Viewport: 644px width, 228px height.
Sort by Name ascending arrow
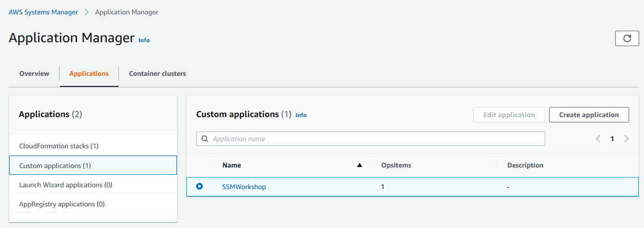[x=360, y=165]
